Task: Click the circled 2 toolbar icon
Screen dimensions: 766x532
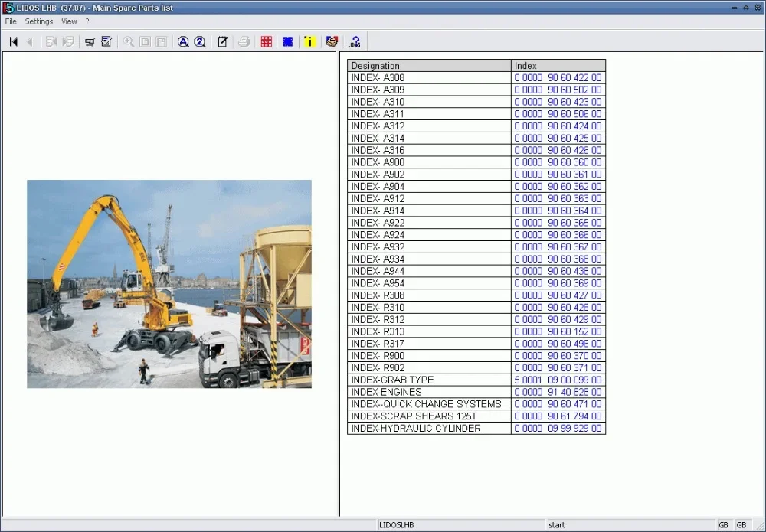Action: tap(200, 41)
